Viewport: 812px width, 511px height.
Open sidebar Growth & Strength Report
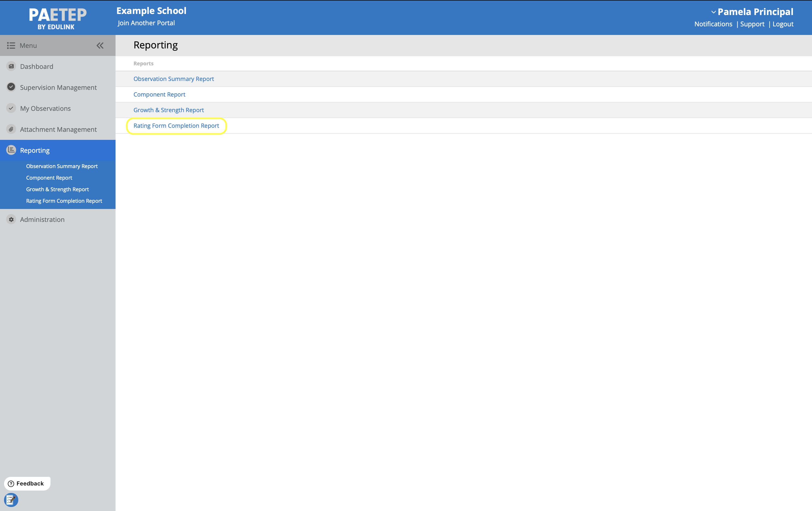57,189
